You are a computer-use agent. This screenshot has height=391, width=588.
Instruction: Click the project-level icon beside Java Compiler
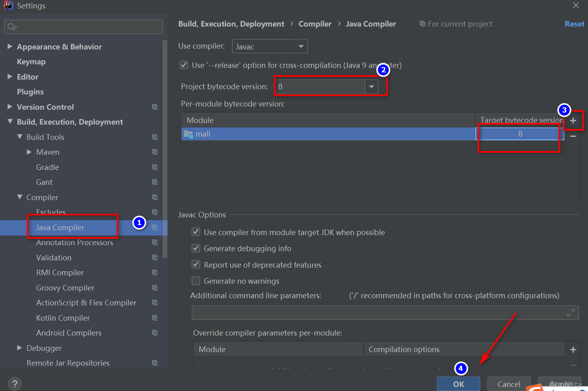tap(155, 227)
